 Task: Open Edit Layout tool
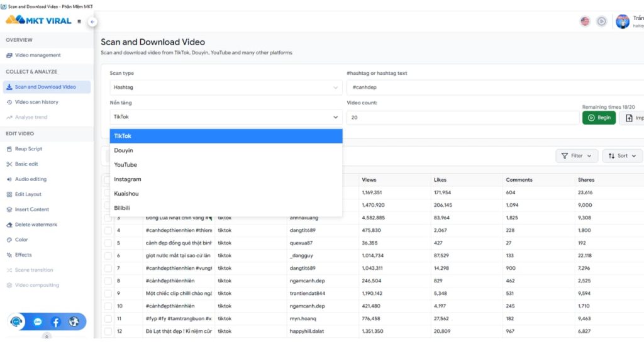click(24, 194)
